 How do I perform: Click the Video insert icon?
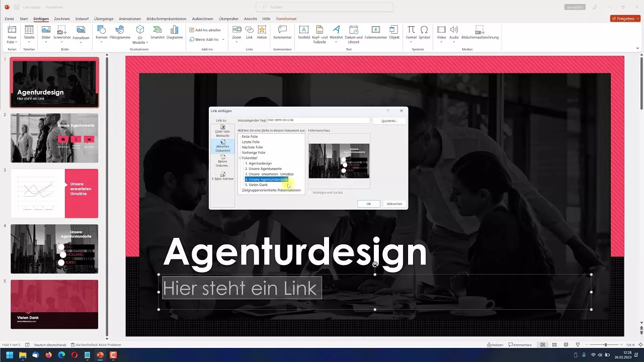(x=441, y=30)
